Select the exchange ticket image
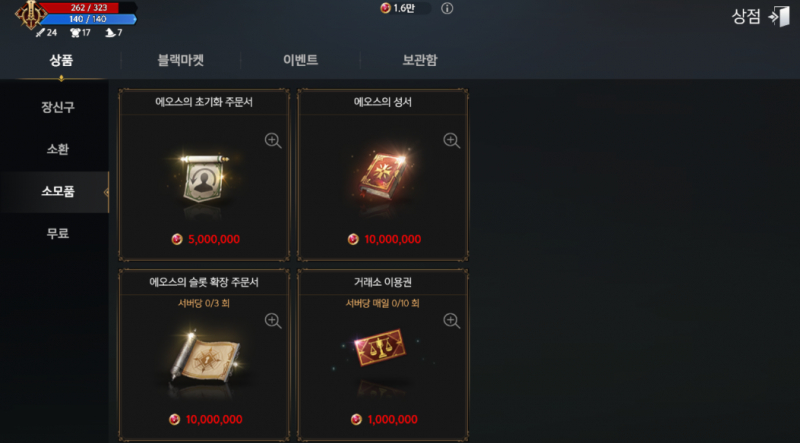The height and width of the screenshot is (443, 800). click(x=380, y=348)
